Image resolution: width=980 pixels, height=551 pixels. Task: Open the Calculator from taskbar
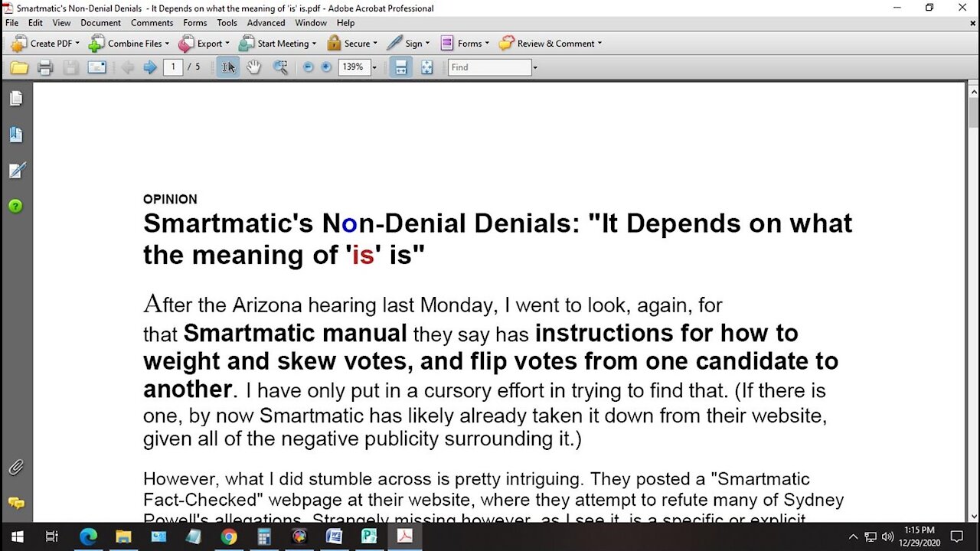tap(264, 536)
